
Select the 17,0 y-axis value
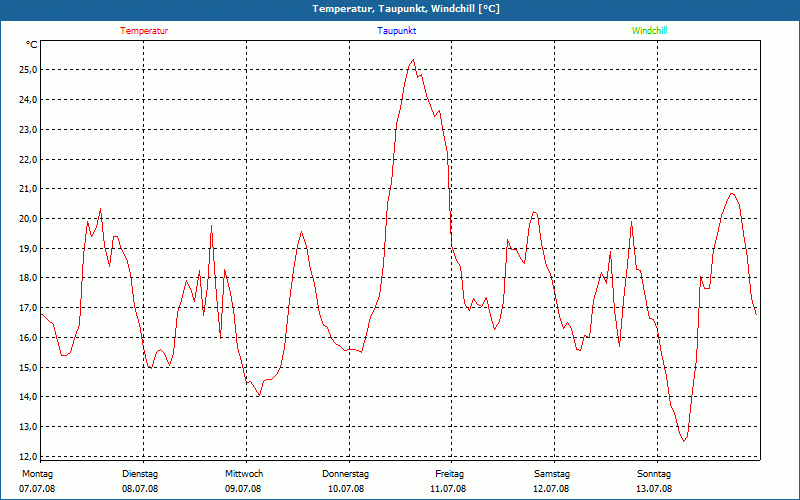[29, 308]
